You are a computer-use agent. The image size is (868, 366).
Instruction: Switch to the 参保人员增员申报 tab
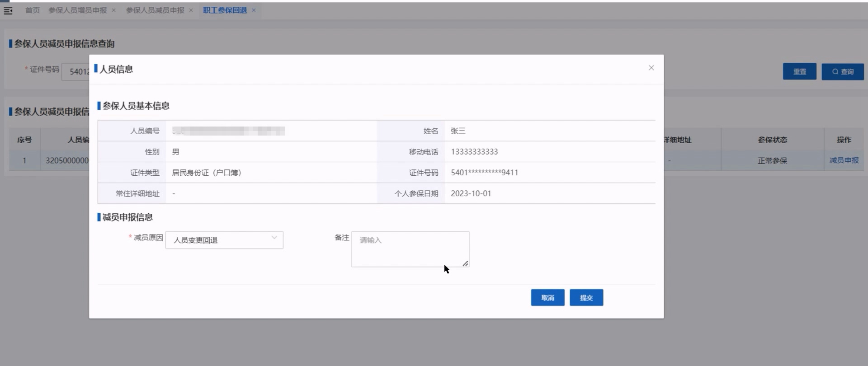point(78,10)
